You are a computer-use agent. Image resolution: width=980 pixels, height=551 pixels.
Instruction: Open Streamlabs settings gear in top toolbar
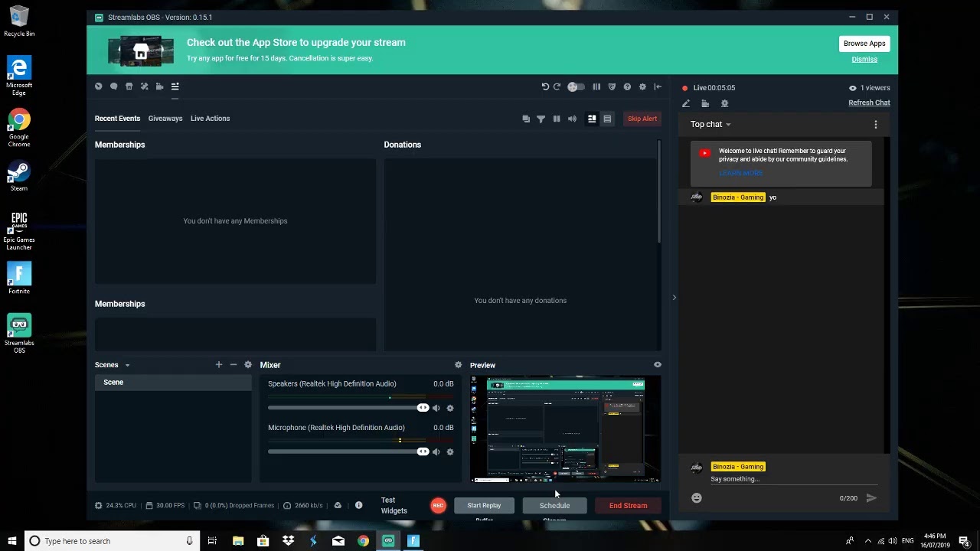642,86
